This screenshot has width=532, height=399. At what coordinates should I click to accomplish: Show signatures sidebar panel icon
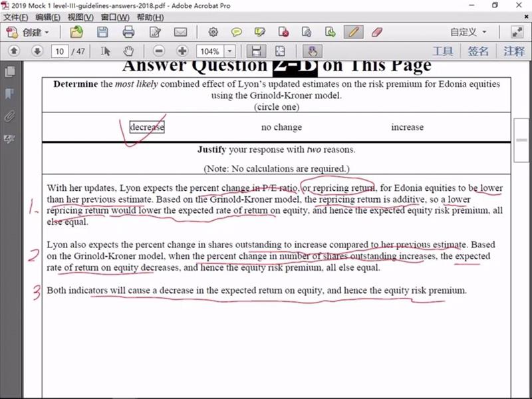(x=10, y=138)
